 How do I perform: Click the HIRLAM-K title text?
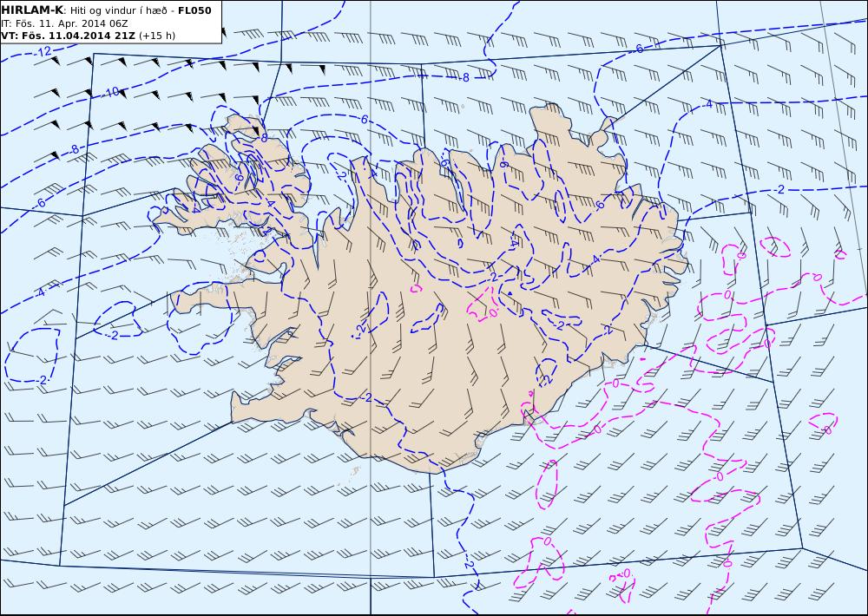click(x=32, y=10)
